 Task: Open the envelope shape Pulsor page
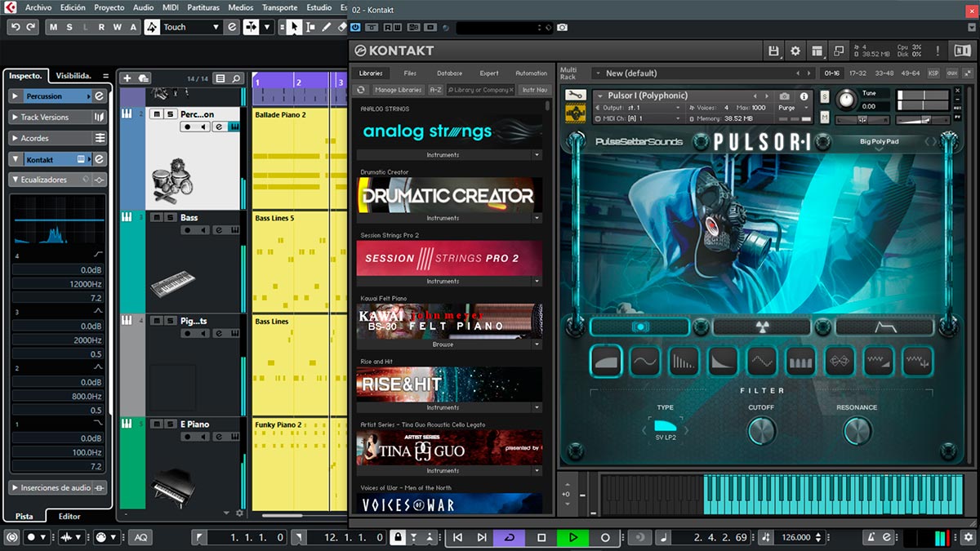[x=884, y=327]
